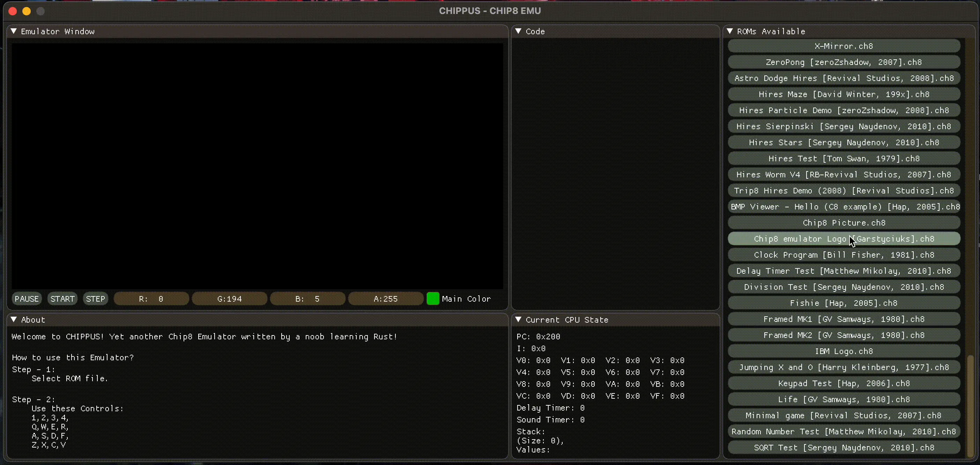Load the SQRT Test ROM
Viewport: 980px width, 465px height.
click(x=844, y=448)
